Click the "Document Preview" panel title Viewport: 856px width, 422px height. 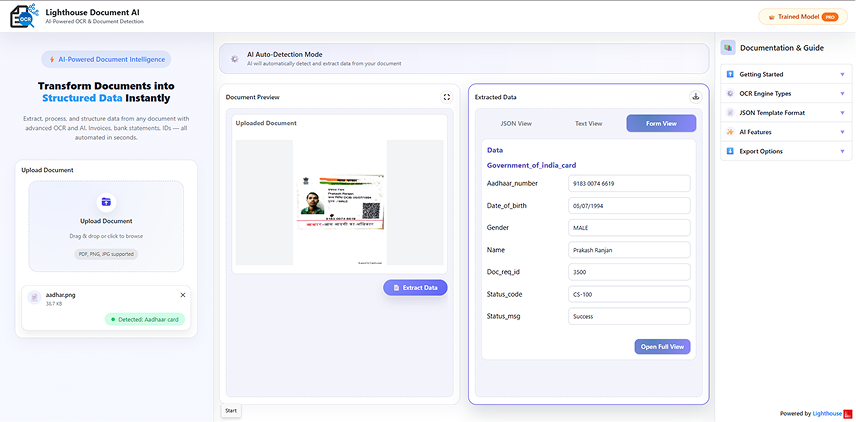click(252, 97)
